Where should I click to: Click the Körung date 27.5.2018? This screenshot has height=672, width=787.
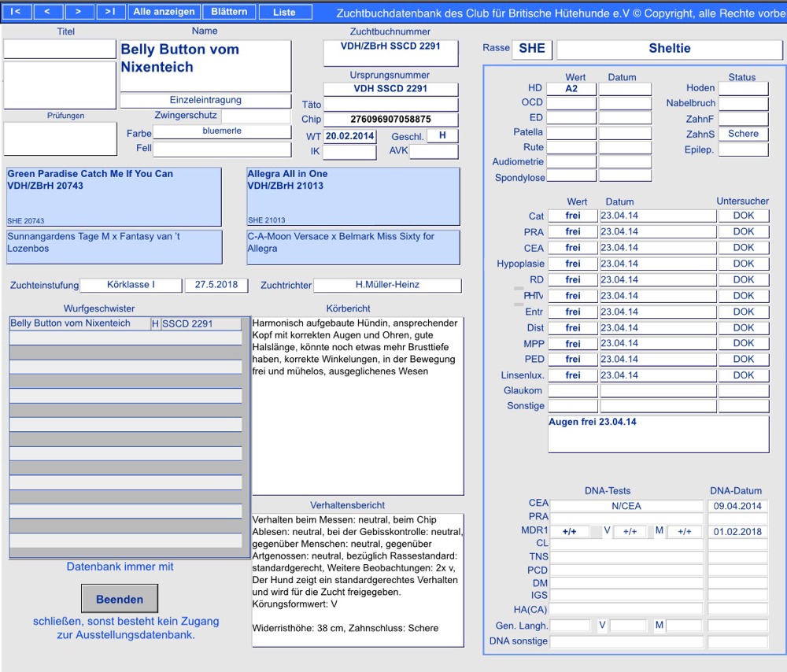click(216, 285)
